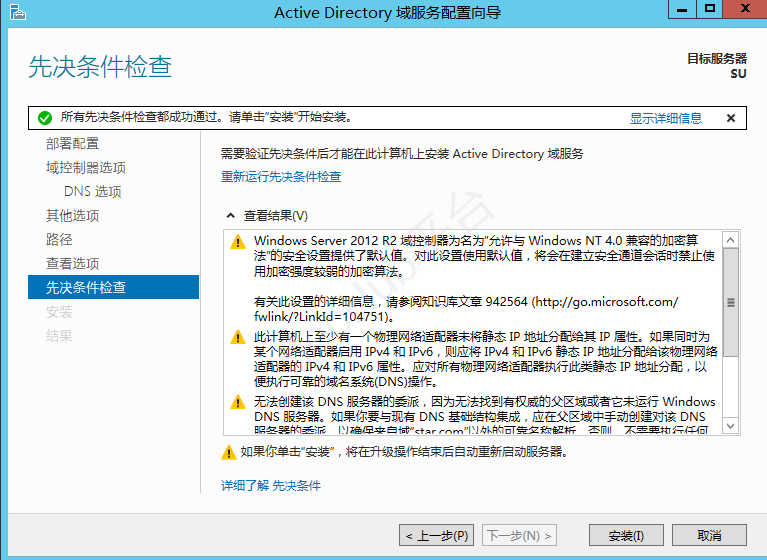
Task: Click the disabled 下一步(N) button
Action: (x=519, y=536)
